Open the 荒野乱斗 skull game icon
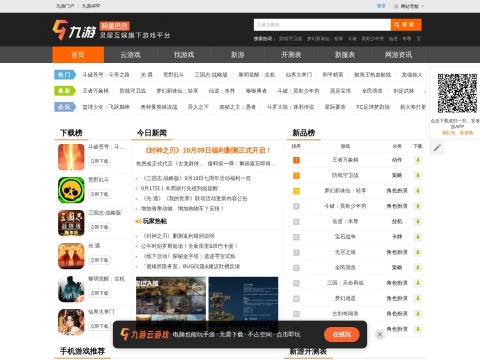This screenshot has width=480, height=360. click(x=71, y=190)
